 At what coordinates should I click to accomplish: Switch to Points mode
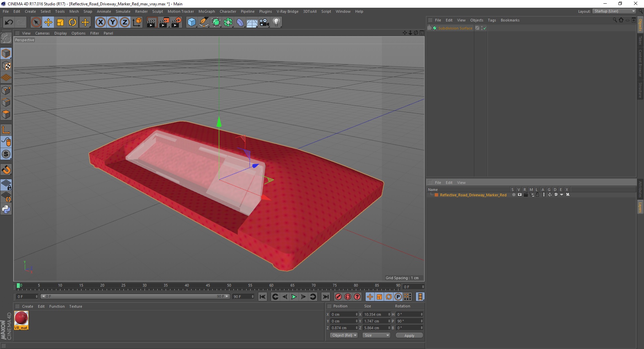click(x=6, y=90)
